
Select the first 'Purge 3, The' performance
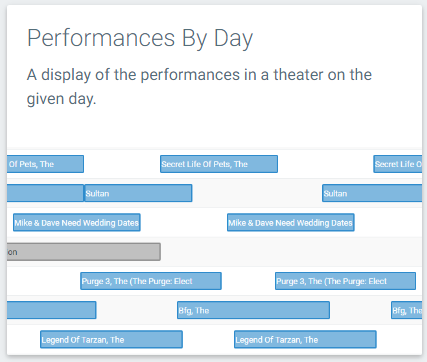point(151,281)
